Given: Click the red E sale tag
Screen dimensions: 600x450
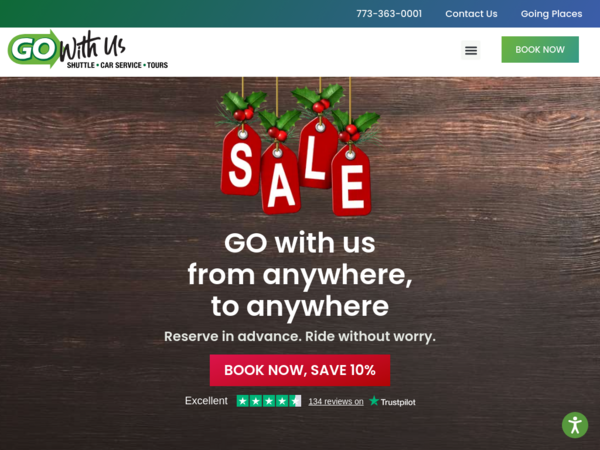Looking at the screenshot, I should click(x=351, y=183).
